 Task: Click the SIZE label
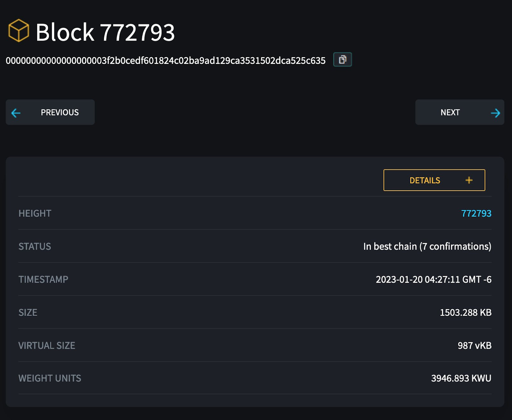(x=28, y=312)
